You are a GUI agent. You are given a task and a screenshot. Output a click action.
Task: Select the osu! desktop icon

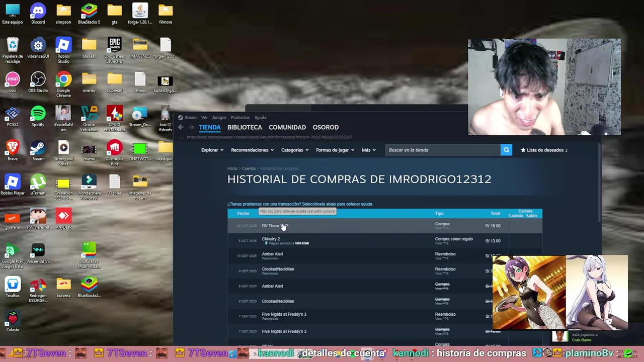[13, 82]
